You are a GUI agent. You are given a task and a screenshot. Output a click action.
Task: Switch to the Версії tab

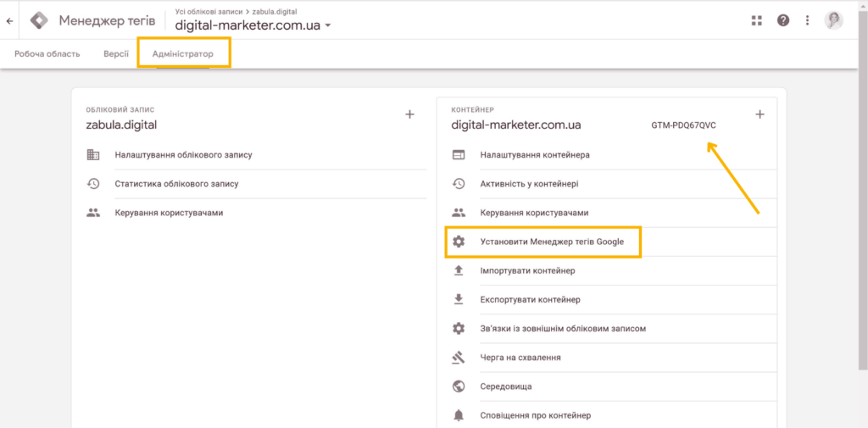116,54
